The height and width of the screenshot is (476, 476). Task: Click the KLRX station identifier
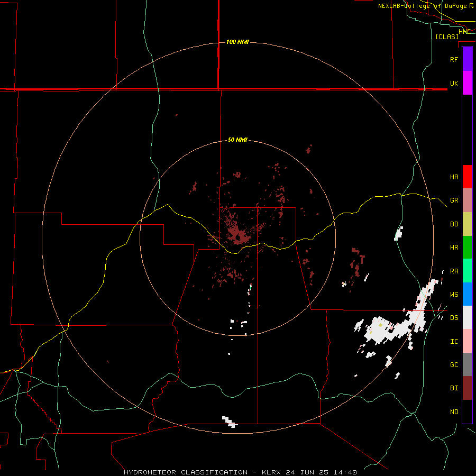point(272,472)
